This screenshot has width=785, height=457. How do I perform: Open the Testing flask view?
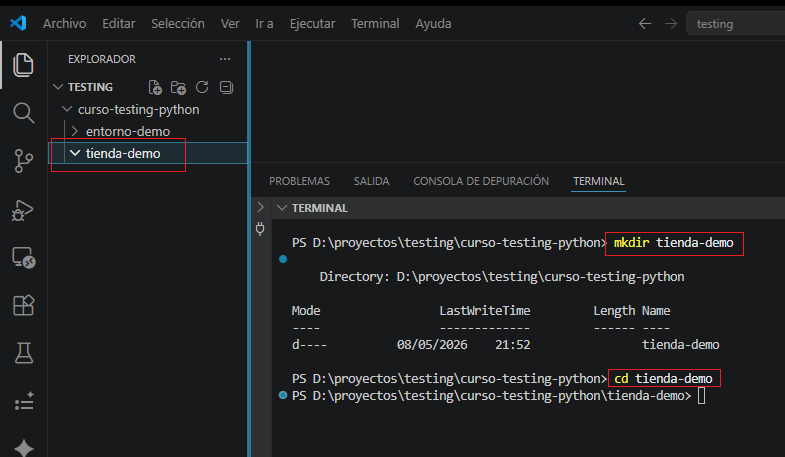click(24, 353)
